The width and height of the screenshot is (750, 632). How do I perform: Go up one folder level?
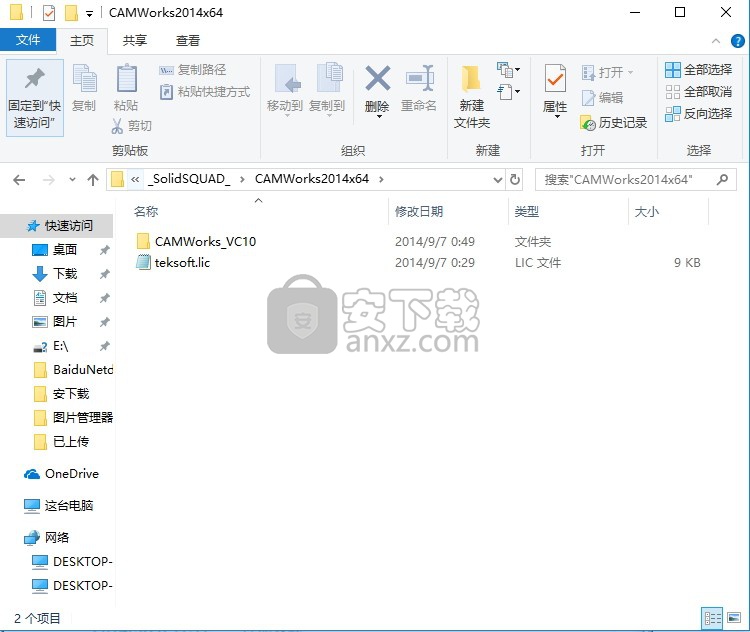tap(93, 180)
